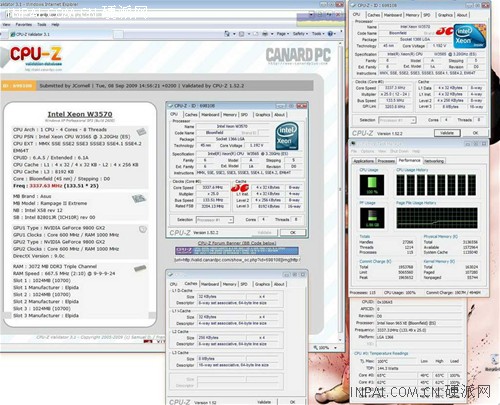Open the Processes tab in Task Manager
Screen dimensions: 500x405
click(386, 161)
